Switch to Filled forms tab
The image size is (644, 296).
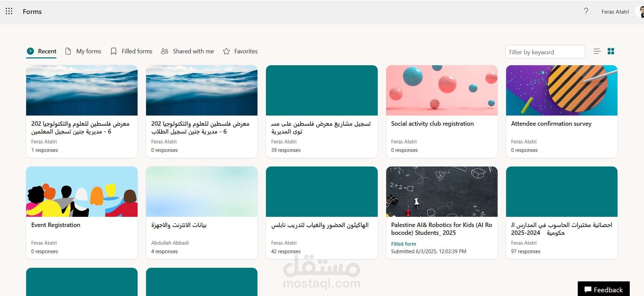[x=132, y=51]
